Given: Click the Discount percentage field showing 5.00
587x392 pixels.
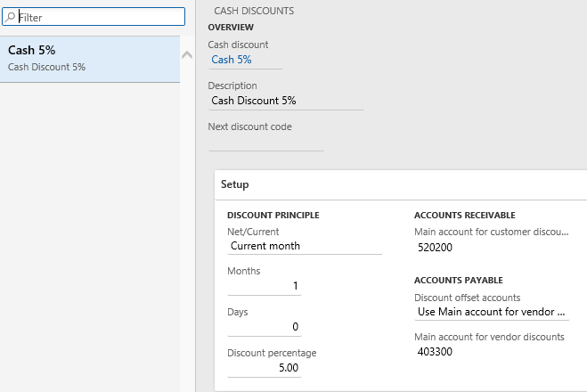Looking at the screenshot, I should 265,367.
